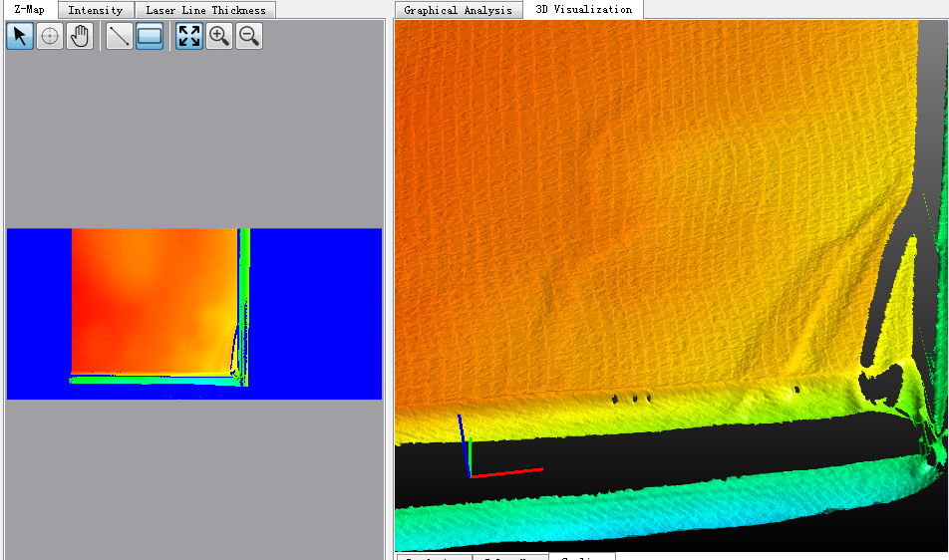
Task: Click the orange height region in Z-Map
Action: pos(150,299)
